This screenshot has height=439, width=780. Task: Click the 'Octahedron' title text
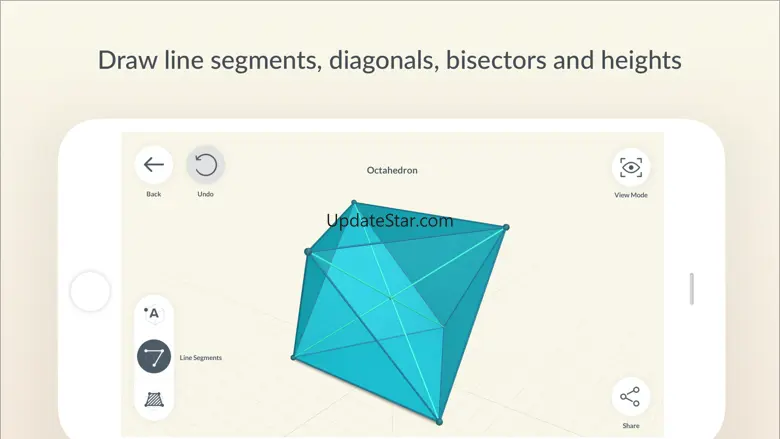tap(392, 170)
